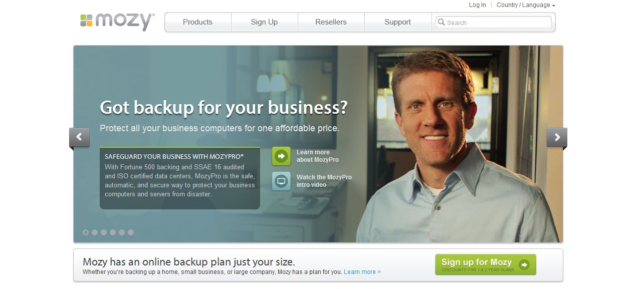Click the green arrow Learn more icon

point(281,156)
